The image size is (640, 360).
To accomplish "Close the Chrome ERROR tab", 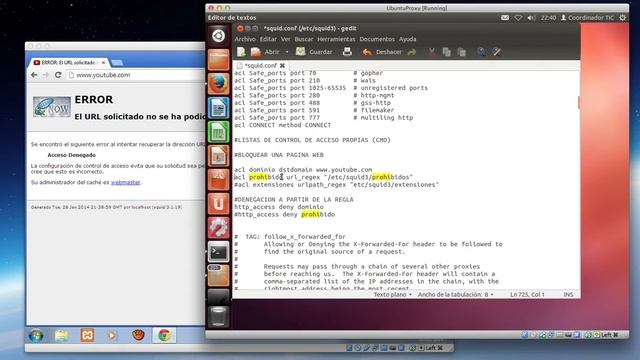I will pyautogui.click(x=104, y=62).
